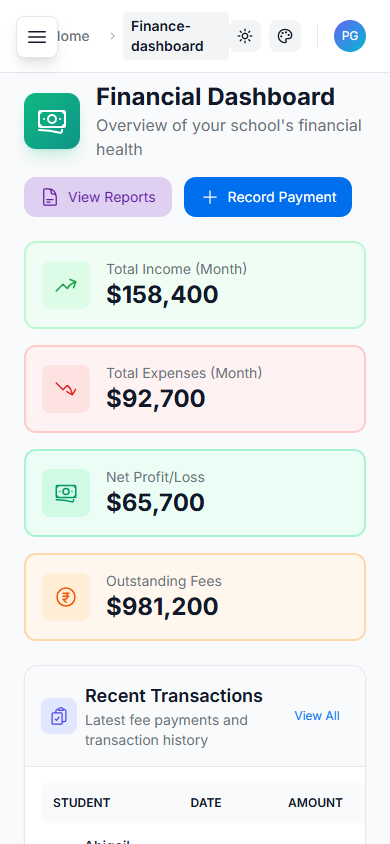Image resolution: width=390 pixels, height=844 pixels.
Task: Go to the Home breadcrumb
Action: 72,36
